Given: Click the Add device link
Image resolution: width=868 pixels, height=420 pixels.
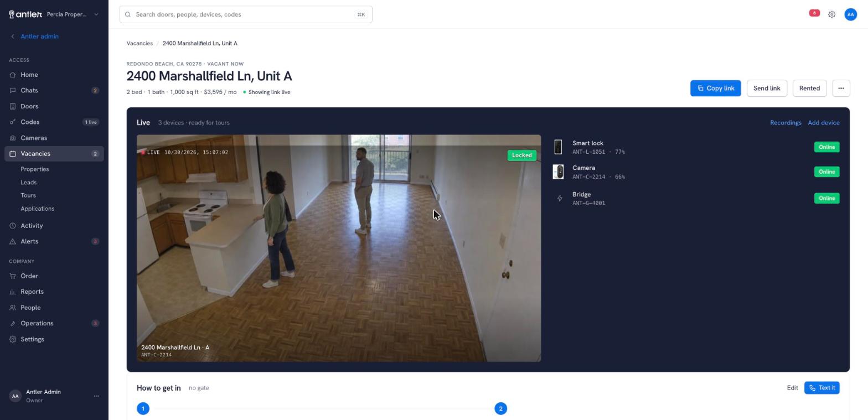Looking at the screenshot, I should click(823, 123).
